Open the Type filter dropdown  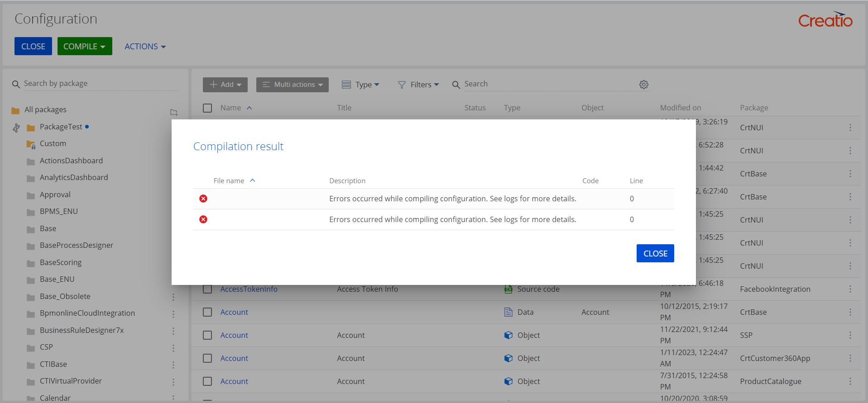[x=360, y=85]
